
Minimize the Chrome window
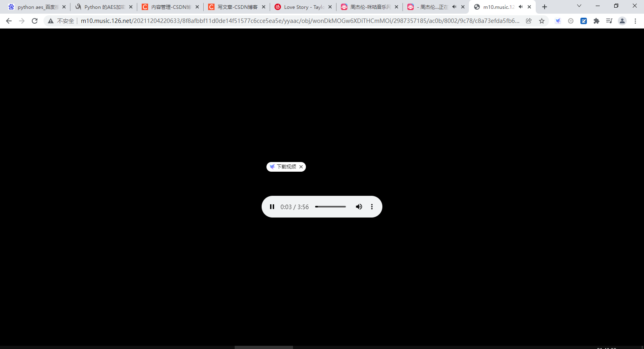[598, 6]
